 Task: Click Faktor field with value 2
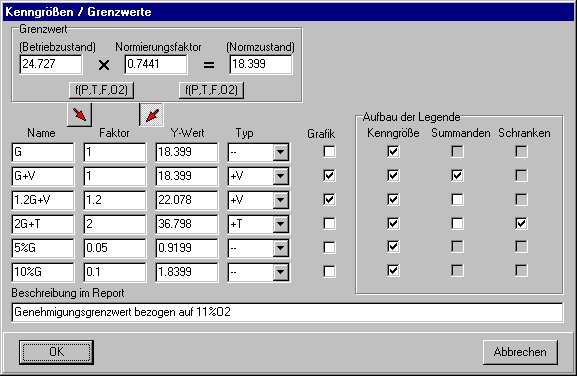coord(115,224)
